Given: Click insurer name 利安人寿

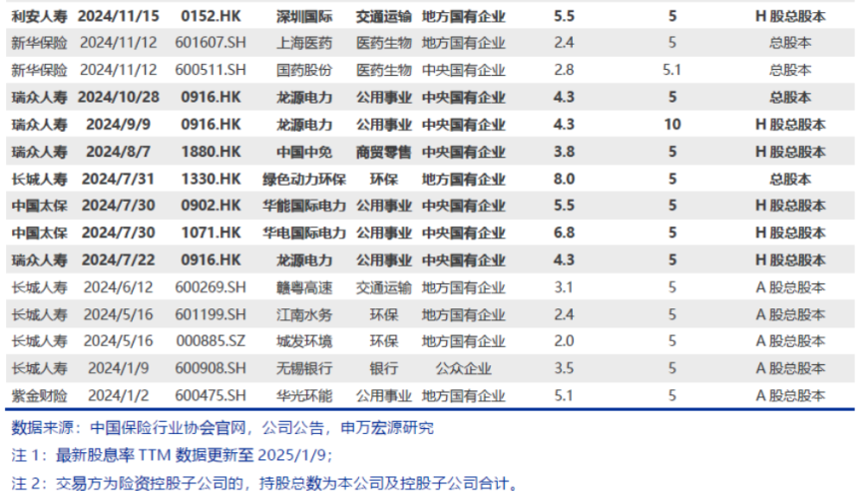Looking at the screenshot, I should coord(39,16).
